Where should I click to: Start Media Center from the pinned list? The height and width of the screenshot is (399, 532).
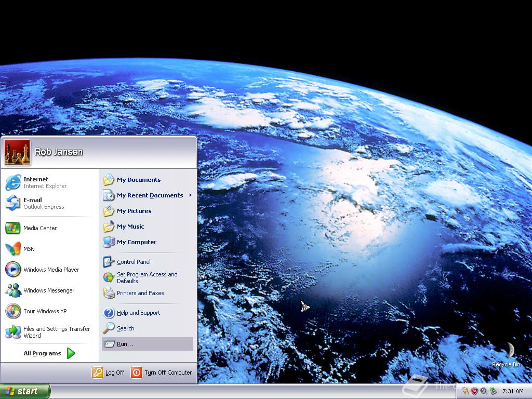(49, 228)
